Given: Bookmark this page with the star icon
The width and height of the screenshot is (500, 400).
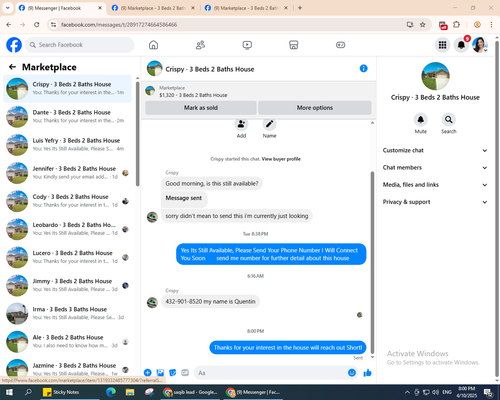Looking at the screenshot, I should coord(423,25).
